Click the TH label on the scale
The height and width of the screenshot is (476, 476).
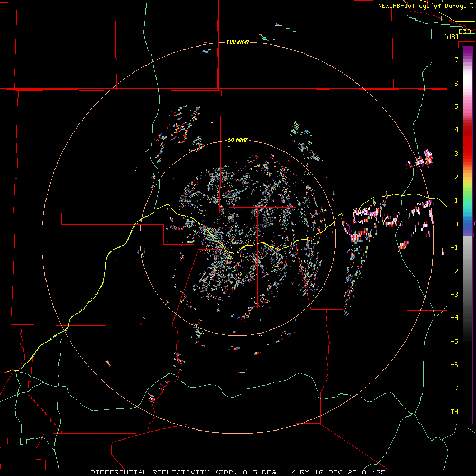pos(454,411)
